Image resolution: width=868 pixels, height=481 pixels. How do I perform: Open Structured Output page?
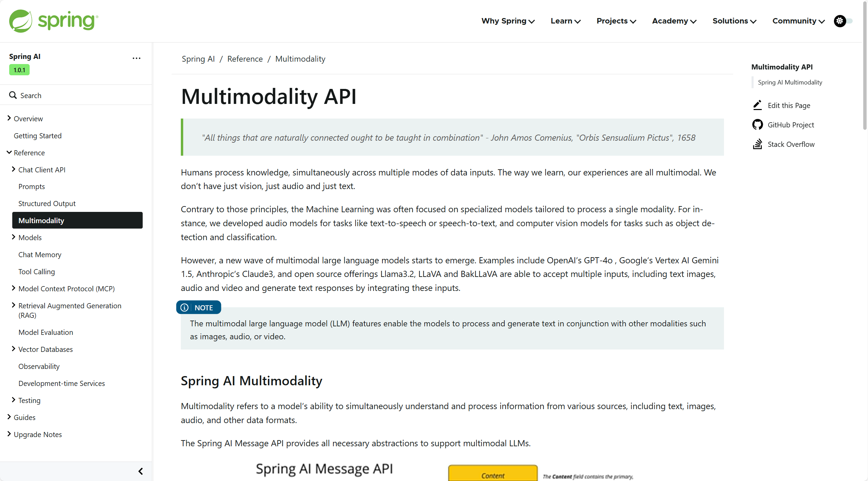point(47,203)
